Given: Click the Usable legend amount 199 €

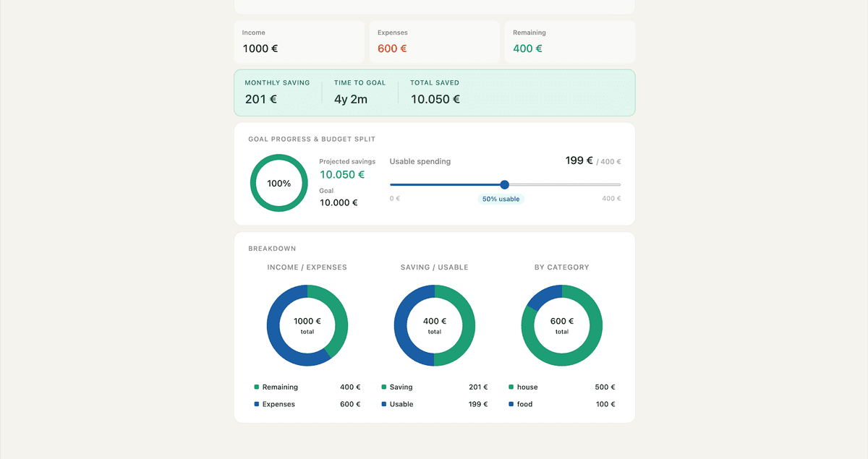Looking at the screenshot, I should [478, 405].
